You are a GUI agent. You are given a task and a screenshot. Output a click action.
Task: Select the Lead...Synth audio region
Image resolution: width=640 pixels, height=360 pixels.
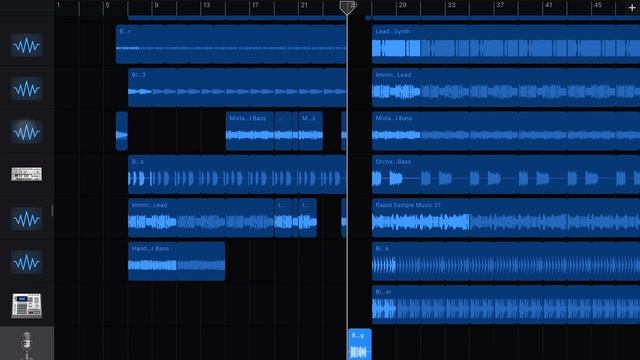coord(506,44)
